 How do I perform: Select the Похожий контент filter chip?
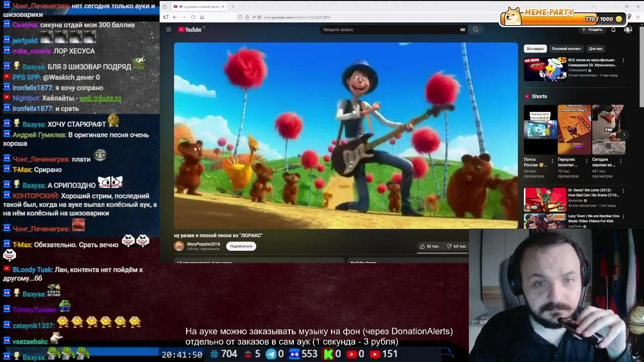566,49
